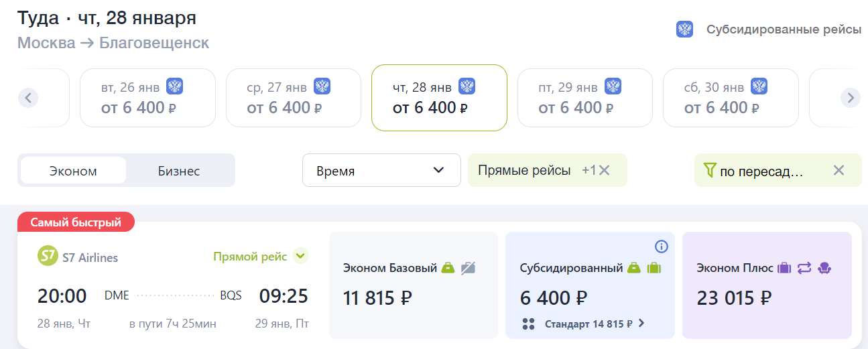Click no-baggage icon on Эконом Базовый
Image resolution: width=868 pixels, height=349 pixels.
(x=468, y=268)
